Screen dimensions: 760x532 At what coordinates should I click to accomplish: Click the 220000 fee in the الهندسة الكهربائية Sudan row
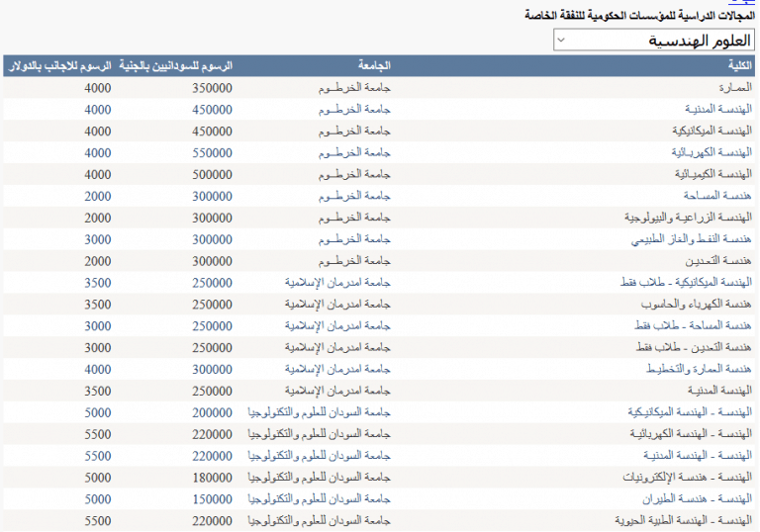point(212,435)
